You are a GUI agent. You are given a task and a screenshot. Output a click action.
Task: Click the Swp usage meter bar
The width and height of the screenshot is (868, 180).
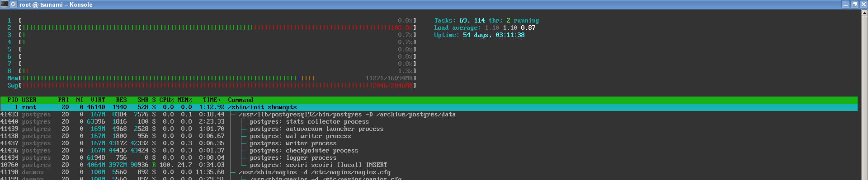pyautogui.click(x=212, y=85)
